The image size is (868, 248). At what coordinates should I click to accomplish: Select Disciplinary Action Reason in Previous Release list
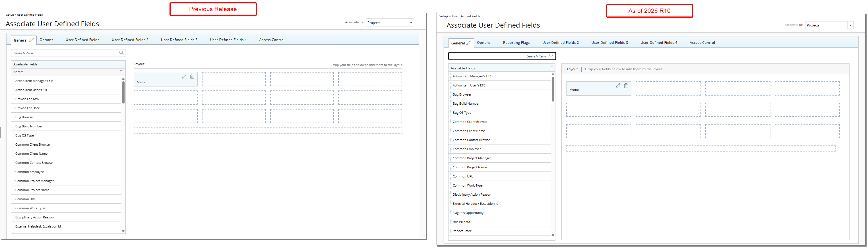point(67,217)
